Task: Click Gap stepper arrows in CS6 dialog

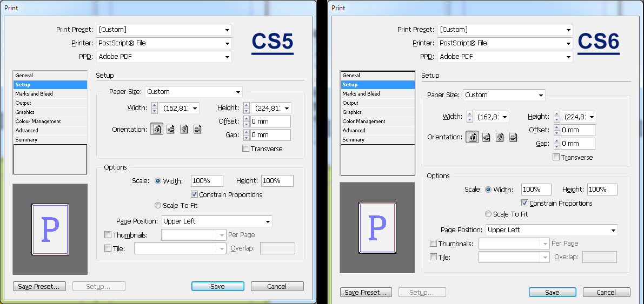Action: click(x=557, y=144)
